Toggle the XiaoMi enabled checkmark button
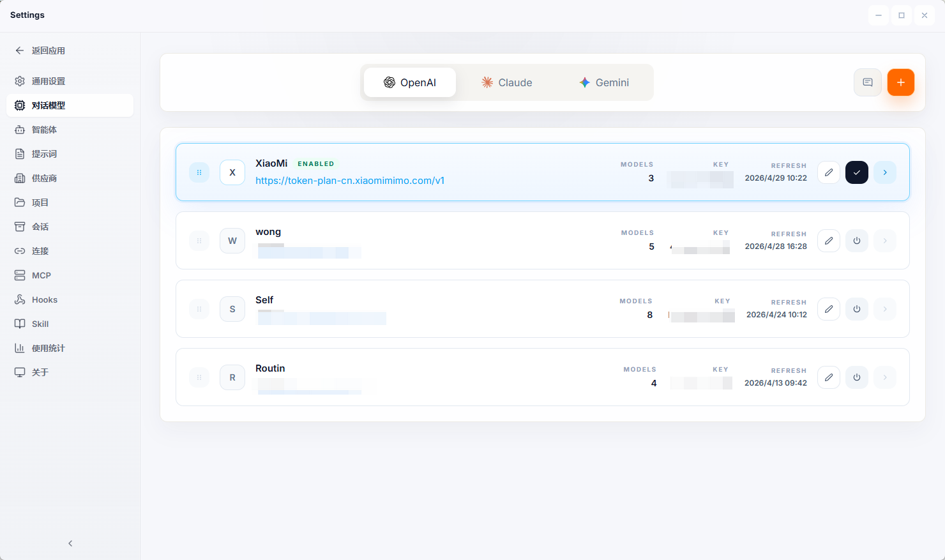This screenshot has height=560, width=945. tap(857, 172)
